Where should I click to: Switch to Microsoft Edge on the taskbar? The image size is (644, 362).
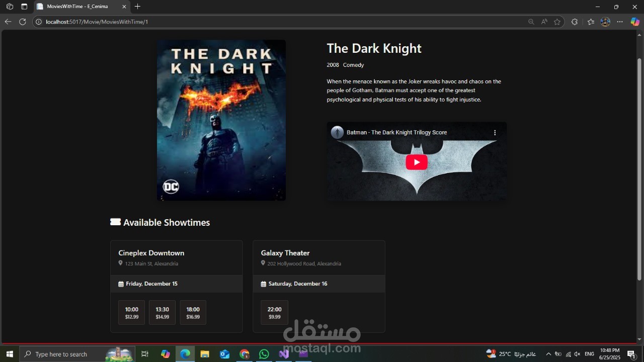click(185, 354)
